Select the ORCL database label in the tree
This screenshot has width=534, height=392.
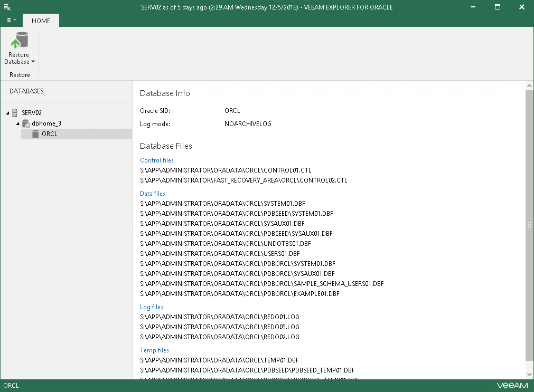[x=50, y=134]
